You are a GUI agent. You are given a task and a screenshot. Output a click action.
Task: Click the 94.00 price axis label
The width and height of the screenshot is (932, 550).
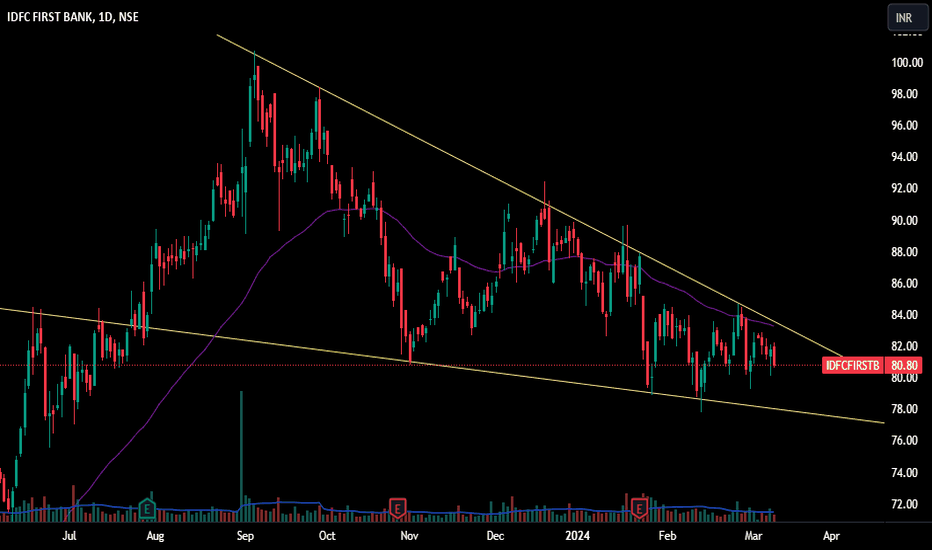click(x=905, y=157)
